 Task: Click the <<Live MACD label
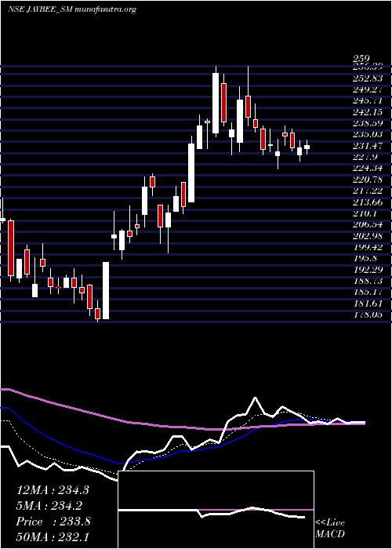pos(330,529)
